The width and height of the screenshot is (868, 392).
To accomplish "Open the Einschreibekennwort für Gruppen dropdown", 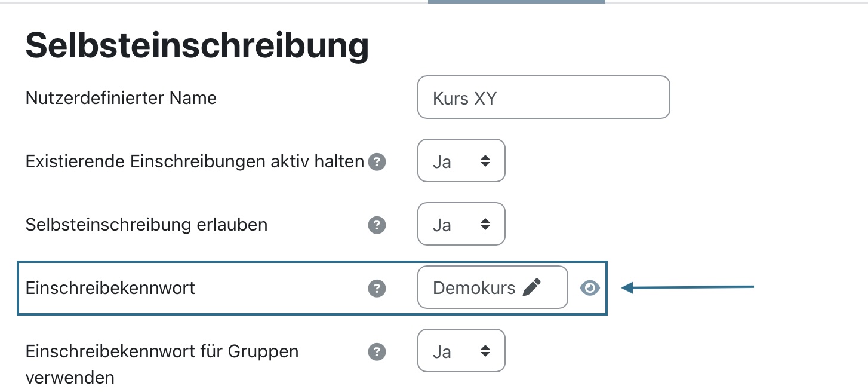I will 461,351.
